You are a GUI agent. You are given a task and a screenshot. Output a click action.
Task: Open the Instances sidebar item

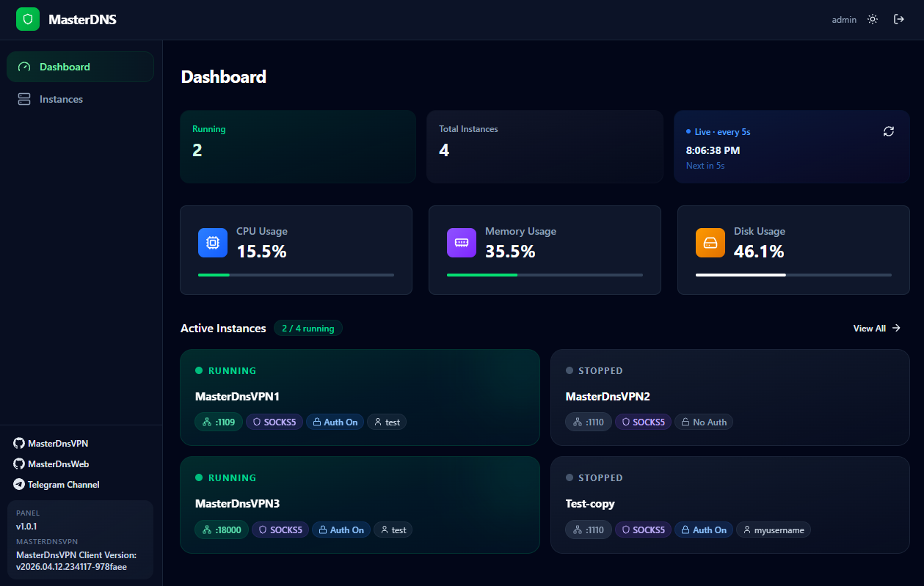coord(80,99)
